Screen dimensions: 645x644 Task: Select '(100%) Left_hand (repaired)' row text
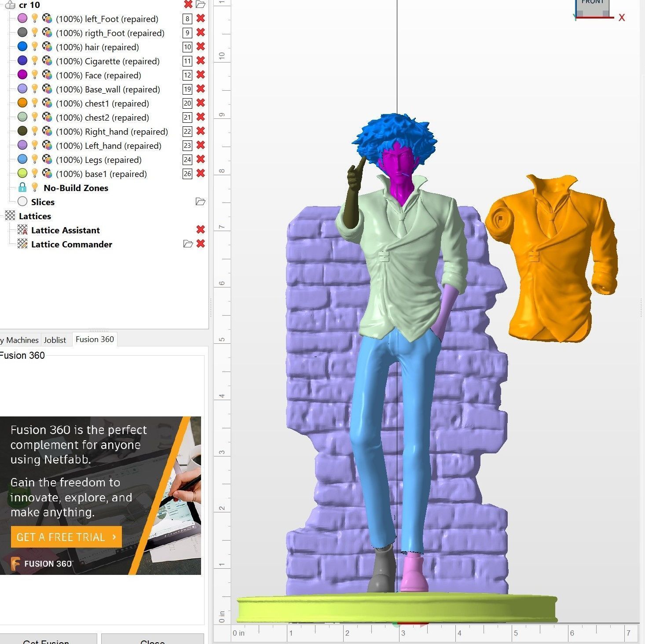(x=109, y=146)
